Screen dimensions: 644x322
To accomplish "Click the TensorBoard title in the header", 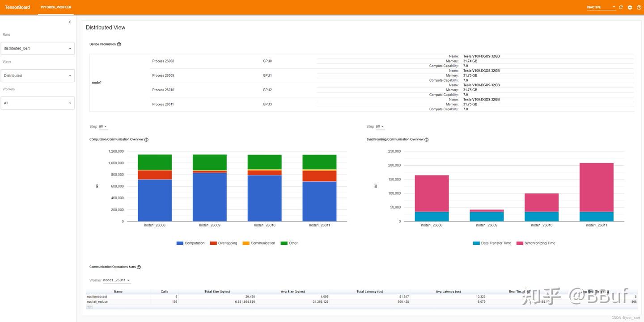I will (x=17, y=7).
